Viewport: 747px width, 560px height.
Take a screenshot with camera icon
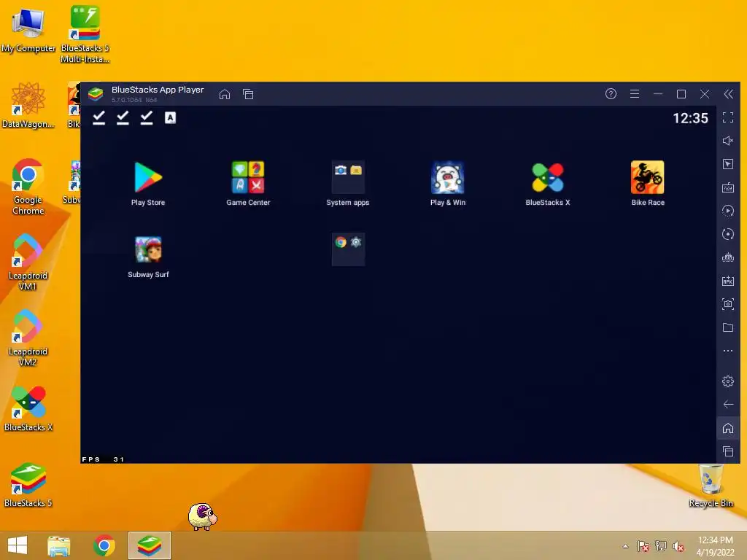coord(728,304)
